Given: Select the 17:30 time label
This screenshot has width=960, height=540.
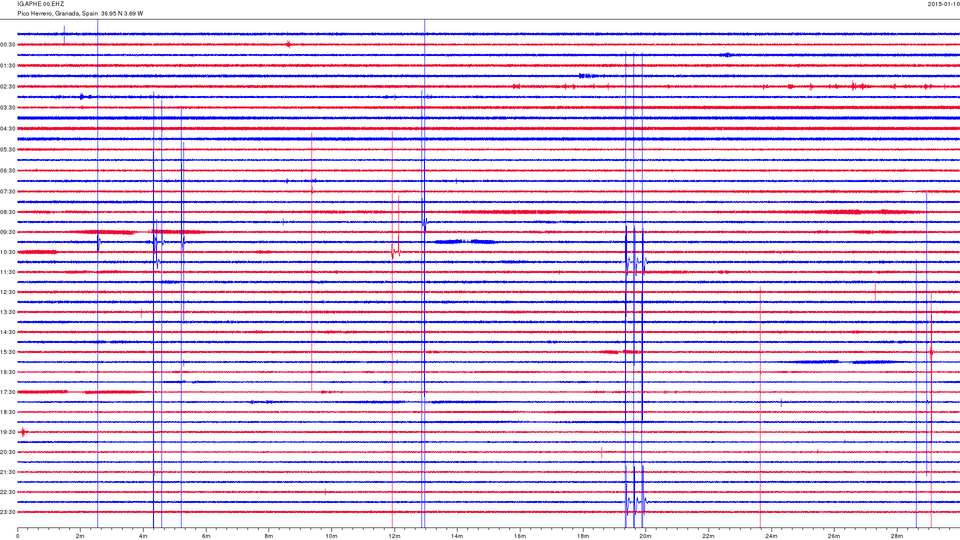Looking at the screenshot, I should point(8,392).
